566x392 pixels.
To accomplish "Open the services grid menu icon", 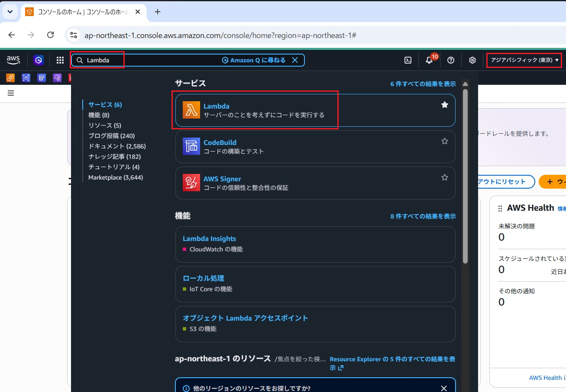I will coord(60,60).
